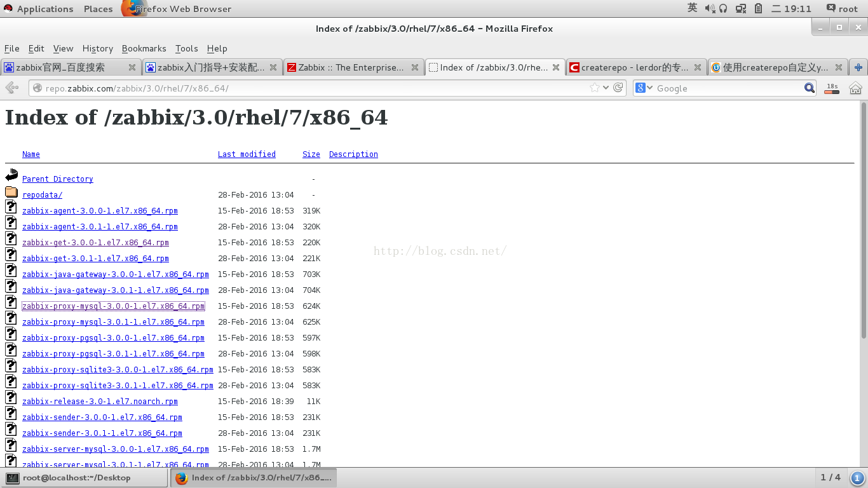Open the Places menu in top bar
The image size is (868, 488).
(98, 8)
